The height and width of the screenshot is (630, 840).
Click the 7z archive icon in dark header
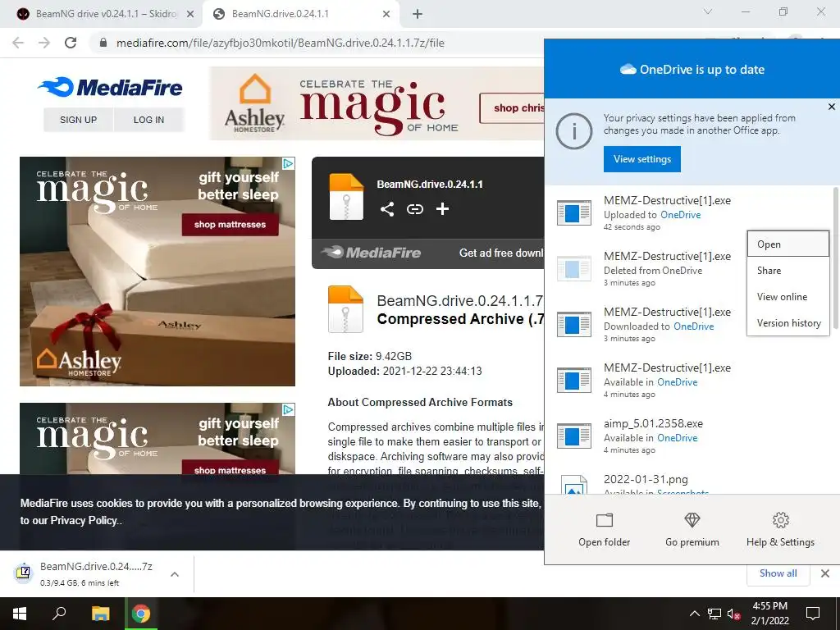tap(346, 197)
